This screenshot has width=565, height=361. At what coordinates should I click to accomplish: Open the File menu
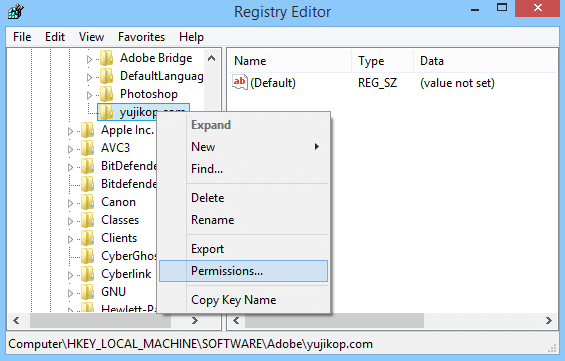tap(22, 37)
